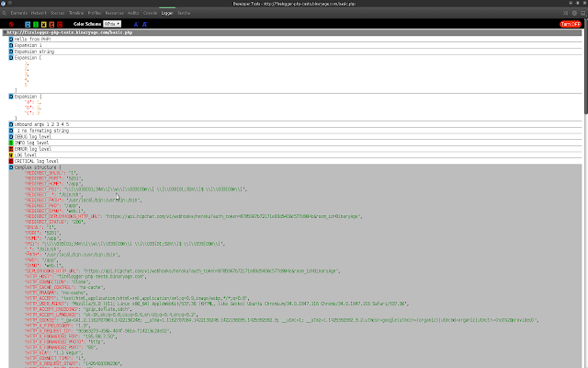This screenshot has width=588, height=368.
Task: Decrease font size with the smaller A icon
Action: [x=136, y=25]
